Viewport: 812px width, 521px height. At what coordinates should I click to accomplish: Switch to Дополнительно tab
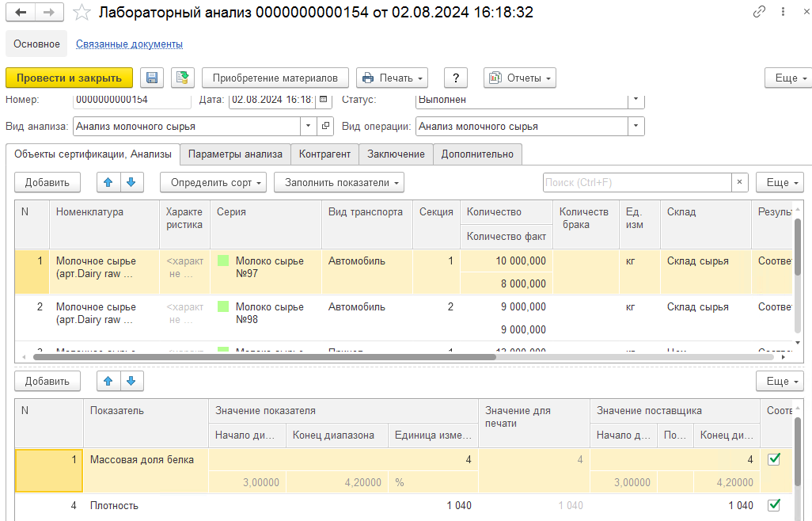[477, 154]
